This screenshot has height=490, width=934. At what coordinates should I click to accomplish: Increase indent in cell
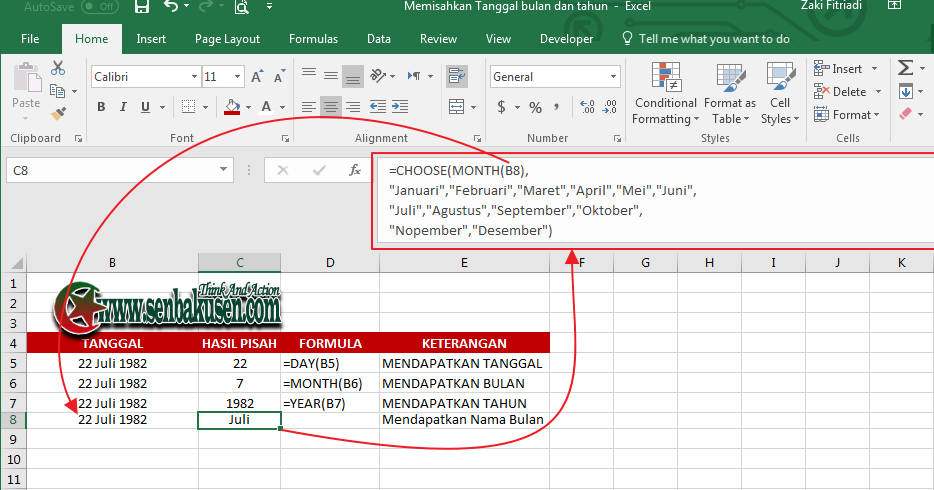click(x=400, y=107)
